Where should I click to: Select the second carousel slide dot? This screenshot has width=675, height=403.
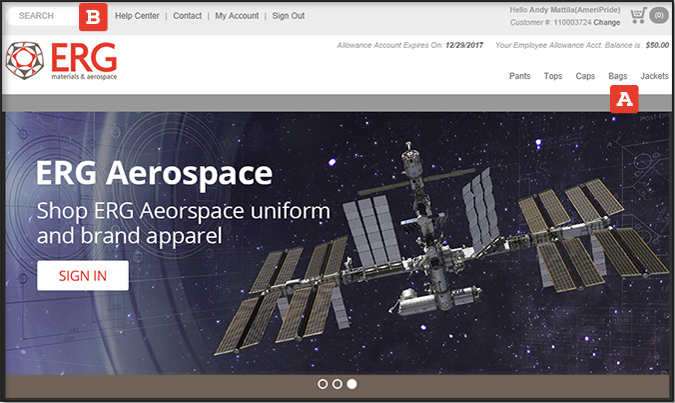coord(337,383)
